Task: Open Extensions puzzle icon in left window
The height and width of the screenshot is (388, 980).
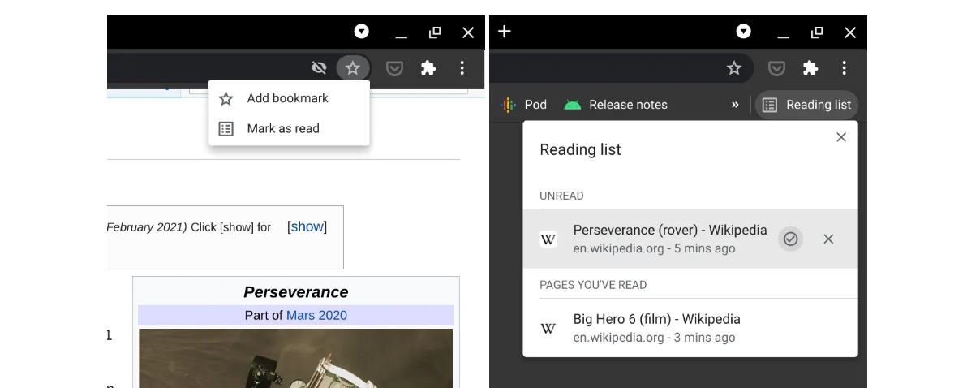Action: pos(428,68)
